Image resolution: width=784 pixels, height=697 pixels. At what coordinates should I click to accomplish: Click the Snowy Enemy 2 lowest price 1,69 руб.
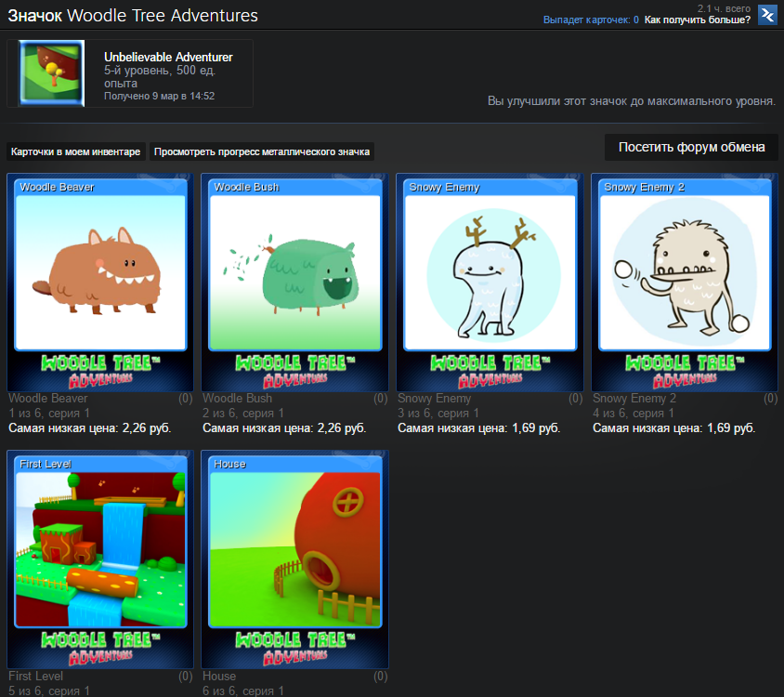coord(674,428)
